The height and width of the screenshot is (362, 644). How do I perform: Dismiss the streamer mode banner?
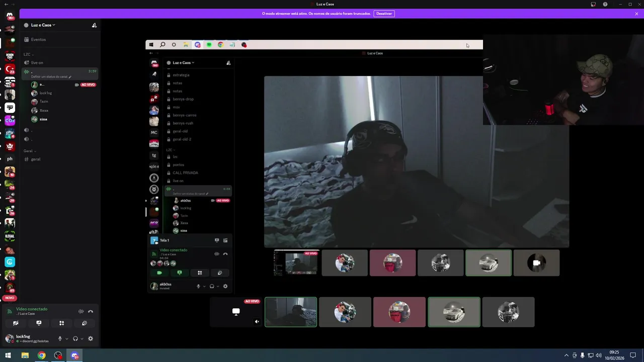pyautogui.click(x=636, y=14)
